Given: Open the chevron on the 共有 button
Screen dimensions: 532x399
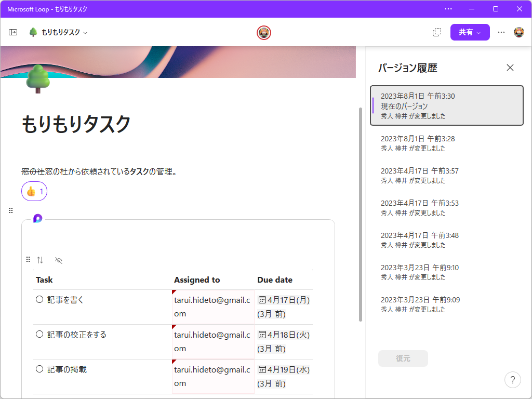Looking at the screenshot, I should (x=478, y=32).
